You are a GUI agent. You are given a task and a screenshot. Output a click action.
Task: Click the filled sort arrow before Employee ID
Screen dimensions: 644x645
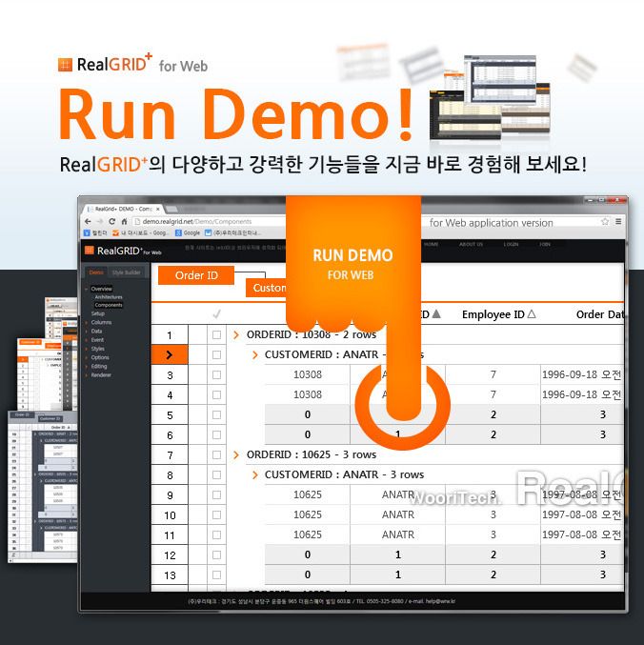436,314
